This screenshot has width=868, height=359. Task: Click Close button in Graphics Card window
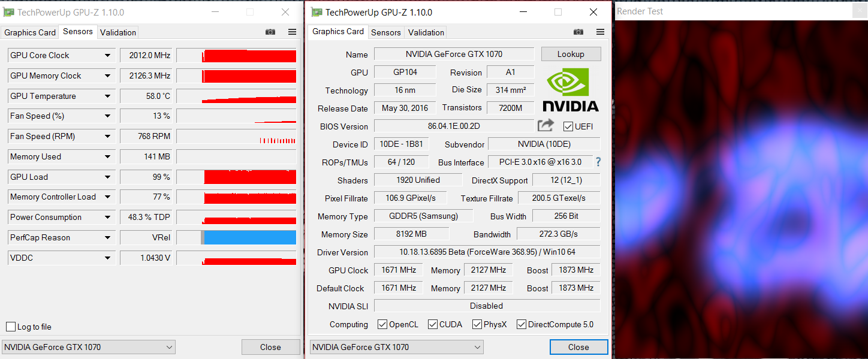click(578, 347)
